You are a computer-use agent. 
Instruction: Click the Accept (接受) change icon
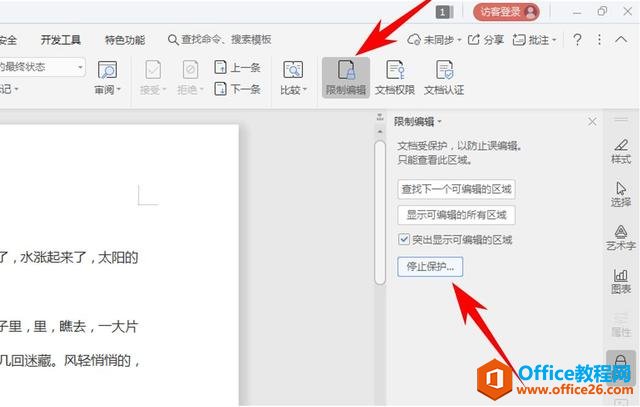click(153, 70)
